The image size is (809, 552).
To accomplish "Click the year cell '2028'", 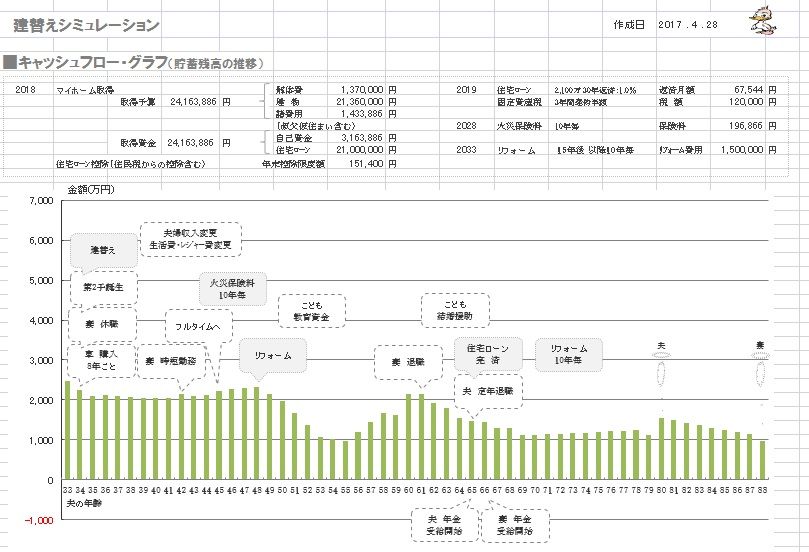I will pyautogui.click(x=466, y=126).
